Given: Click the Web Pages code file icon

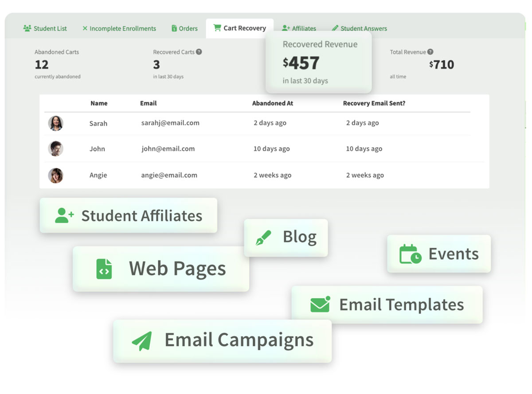Looking at the screenshot, I should [104, 269].
